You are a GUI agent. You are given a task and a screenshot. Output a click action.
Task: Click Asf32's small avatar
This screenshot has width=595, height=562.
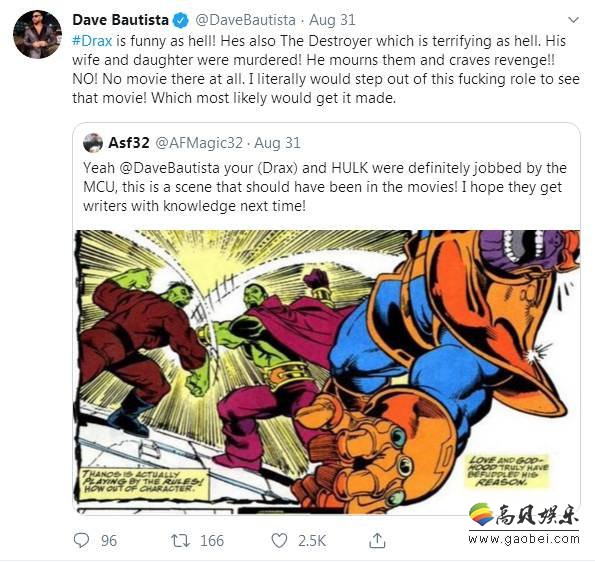click(93, 143)
